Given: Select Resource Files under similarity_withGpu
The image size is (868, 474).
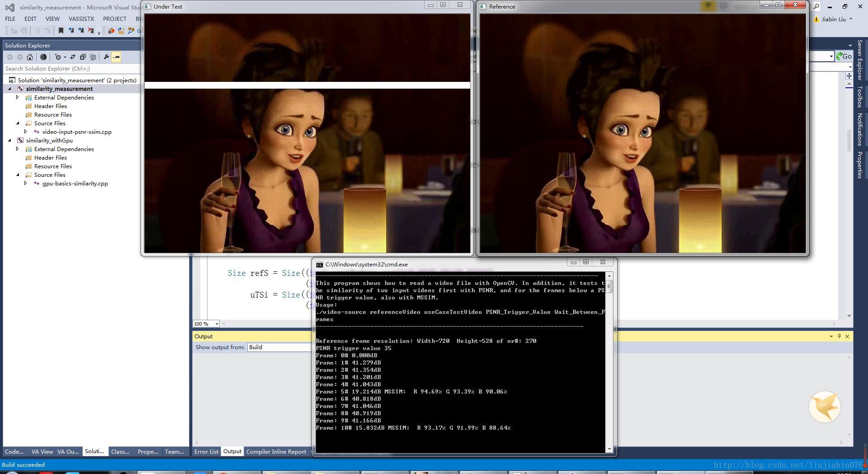Looking at the screenshot, I should [53, 166].
